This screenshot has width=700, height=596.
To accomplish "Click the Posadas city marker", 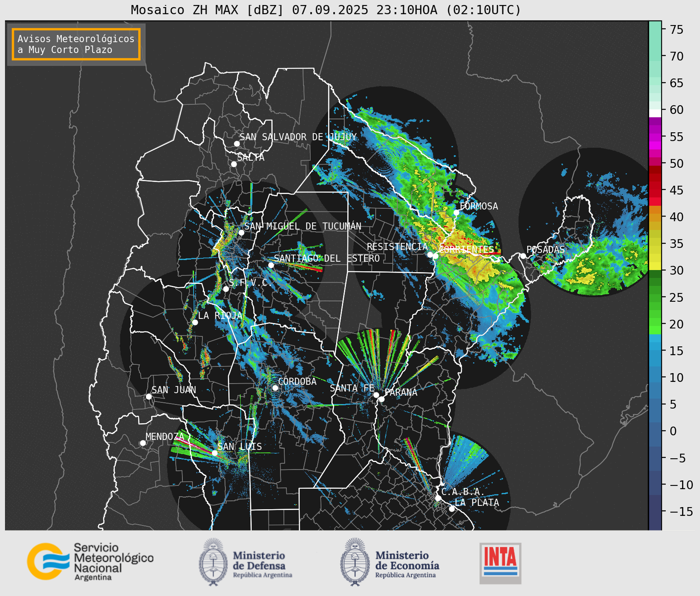I will (x=523, y=256).
